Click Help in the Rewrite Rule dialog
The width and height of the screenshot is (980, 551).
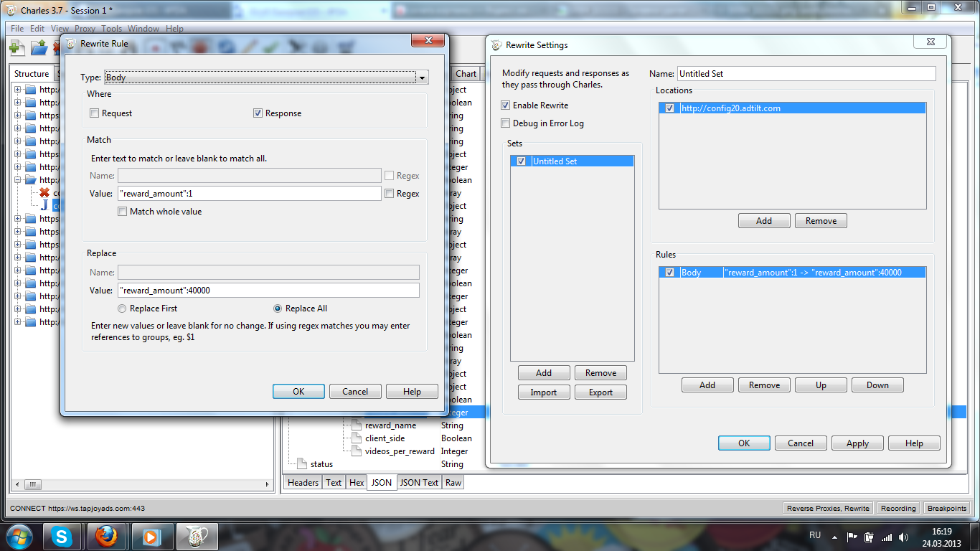click(x=412, y=392)
